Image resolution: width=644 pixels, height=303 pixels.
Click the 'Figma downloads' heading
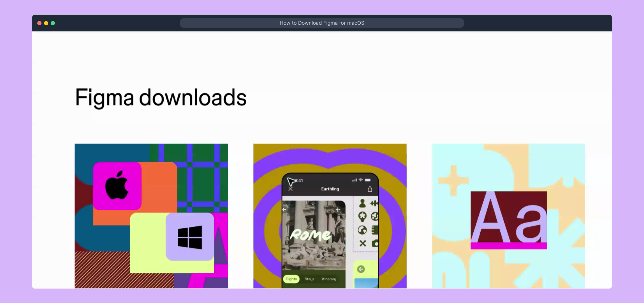pyautogui.click(x=161, y=97)
